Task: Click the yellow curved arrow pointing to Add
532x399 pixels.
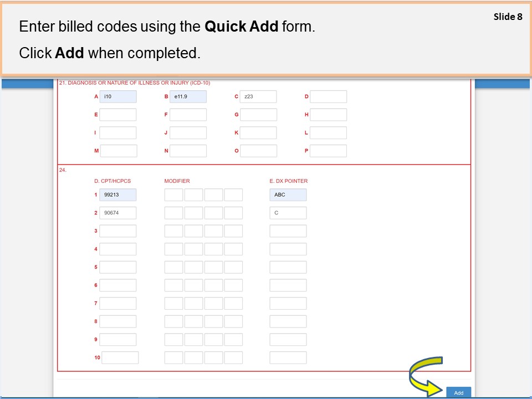Action: [x=425, y=375]
